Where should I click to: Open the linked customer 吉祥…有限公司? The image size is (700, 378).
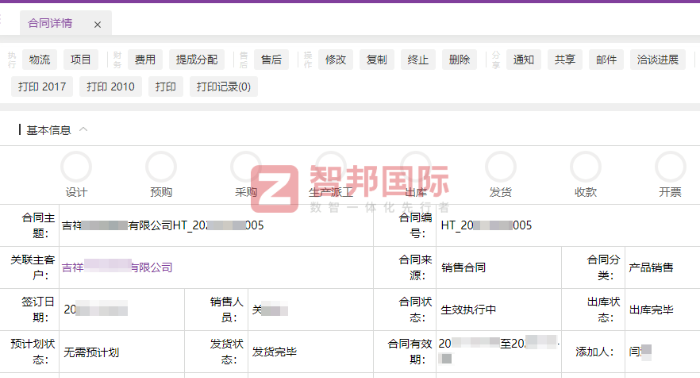(x=117, y=267)
